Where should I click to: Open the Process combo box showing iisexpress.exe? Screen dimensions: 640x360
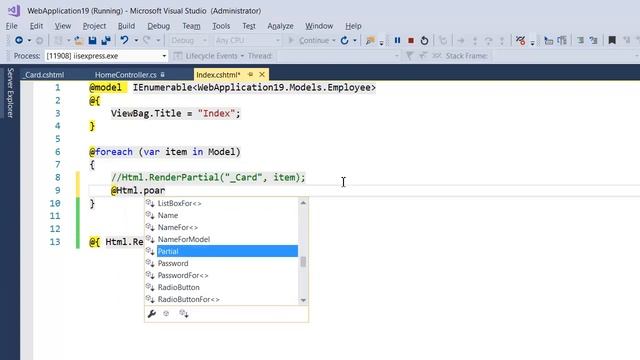tap(106, 56)
